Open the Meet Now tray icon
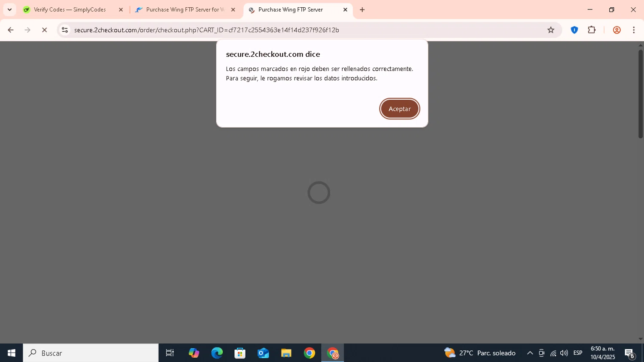Image resolution: width=644 pixels, height=362 pixels. coord(541,353)
